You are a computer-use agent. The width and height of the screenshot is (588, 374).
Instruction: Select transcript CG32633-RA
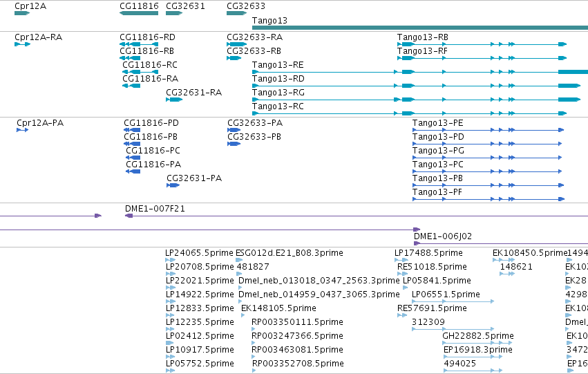click(x=255, y=37)
